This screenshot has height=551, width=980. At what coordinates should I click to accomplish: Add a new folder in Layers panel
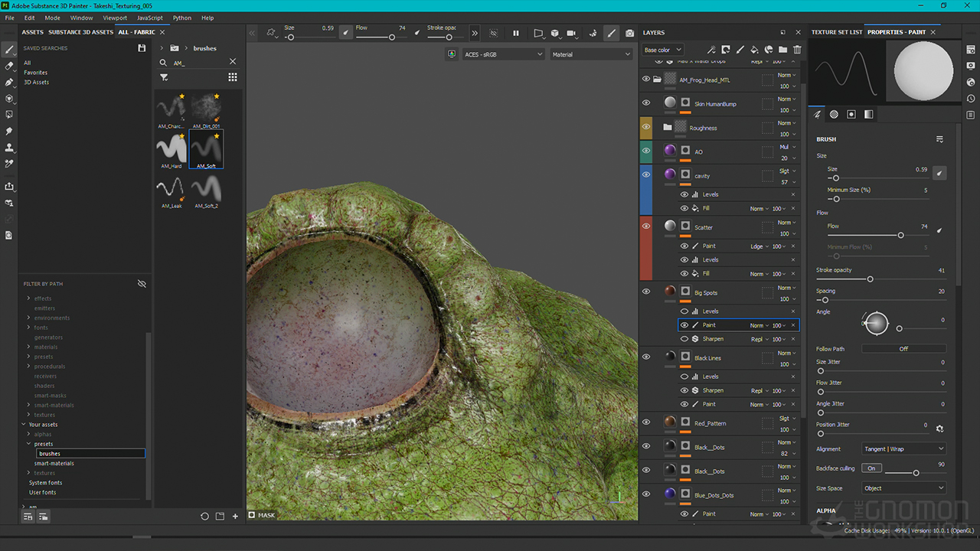tap(782, 50)
